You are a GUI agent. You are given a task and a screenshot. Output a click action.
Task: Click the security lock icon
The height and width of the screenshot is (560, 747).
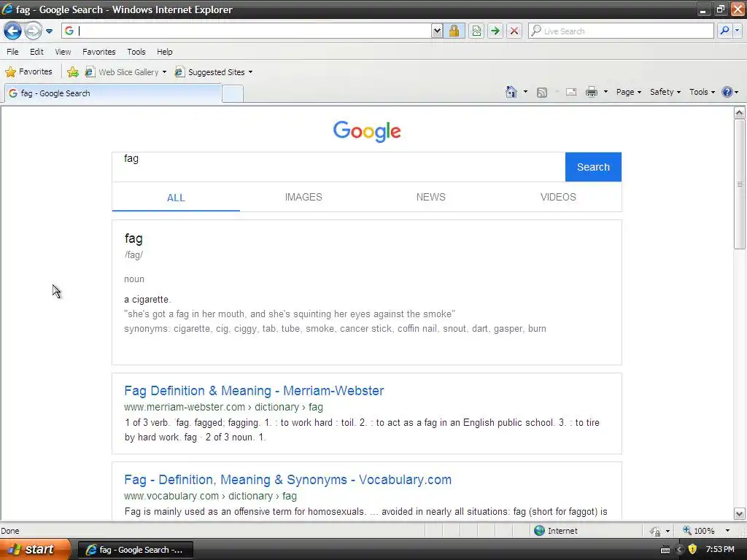tap(454, 31)
